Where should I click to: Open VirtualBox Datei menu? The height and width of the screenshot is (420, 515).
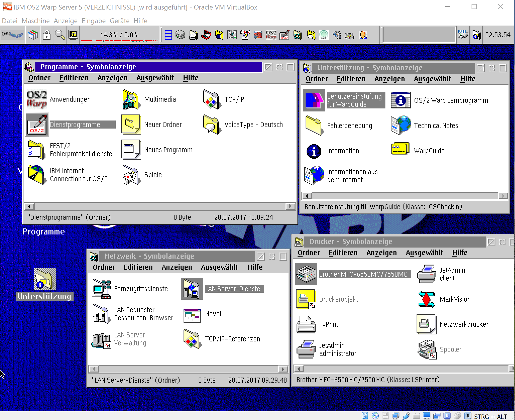click(10, 21)
